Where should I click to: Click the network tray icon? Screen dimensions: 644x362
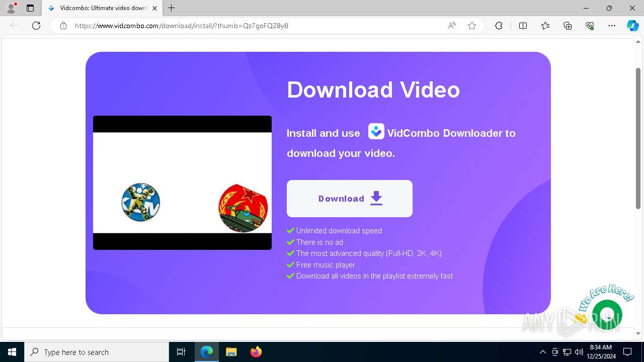(567, 352)
